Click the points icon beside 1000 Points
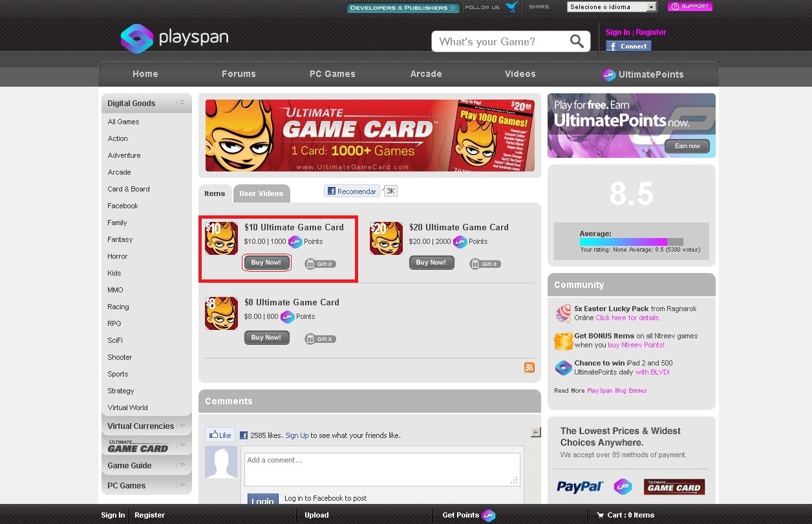Screen dimensions: 812x524 295,242
